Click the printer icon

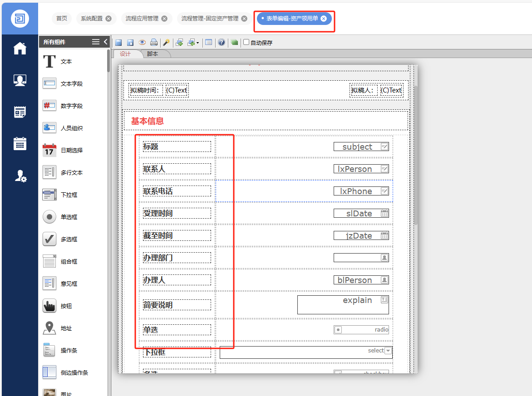(154, 42)
